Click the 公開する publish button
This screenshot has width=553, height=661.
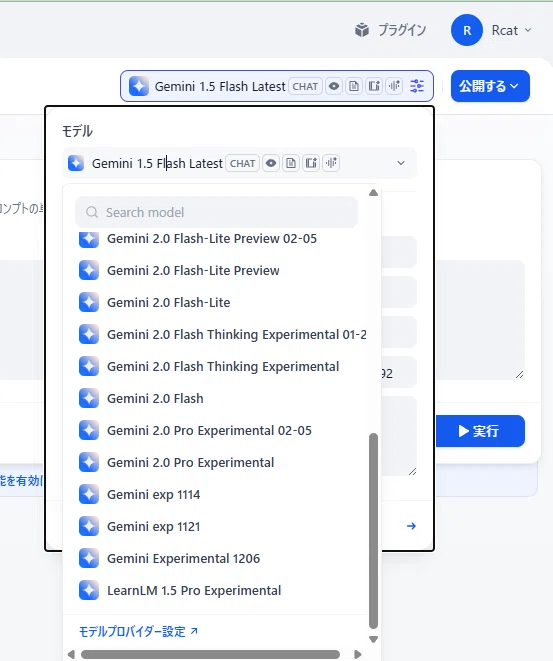tap(490, 86)
